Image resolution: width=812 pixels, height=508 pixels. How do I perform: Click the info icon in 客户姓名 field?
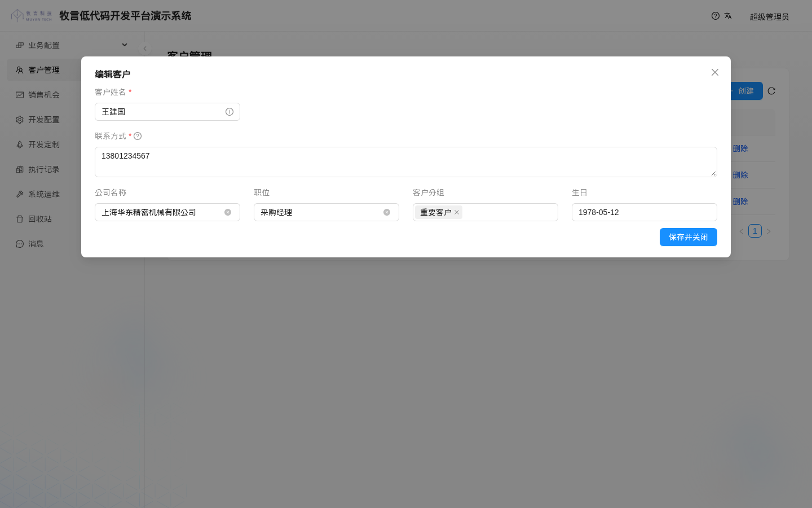(x=230, y=112)
